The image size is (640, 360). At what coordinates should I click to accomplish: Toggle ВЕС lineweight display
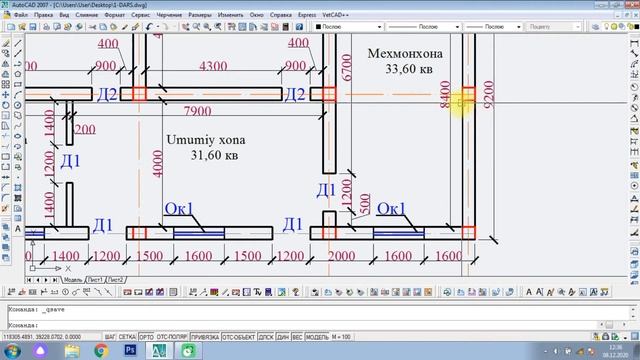pos(298,337)
